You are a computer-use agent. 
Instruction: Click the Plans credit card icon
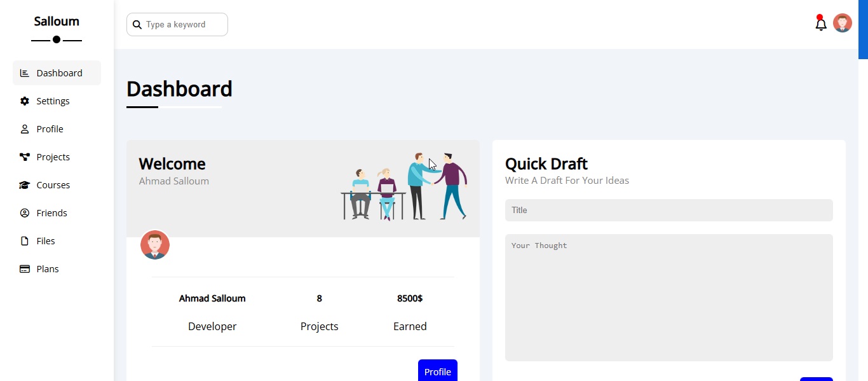pyautogui.click(x=25, y=269)
